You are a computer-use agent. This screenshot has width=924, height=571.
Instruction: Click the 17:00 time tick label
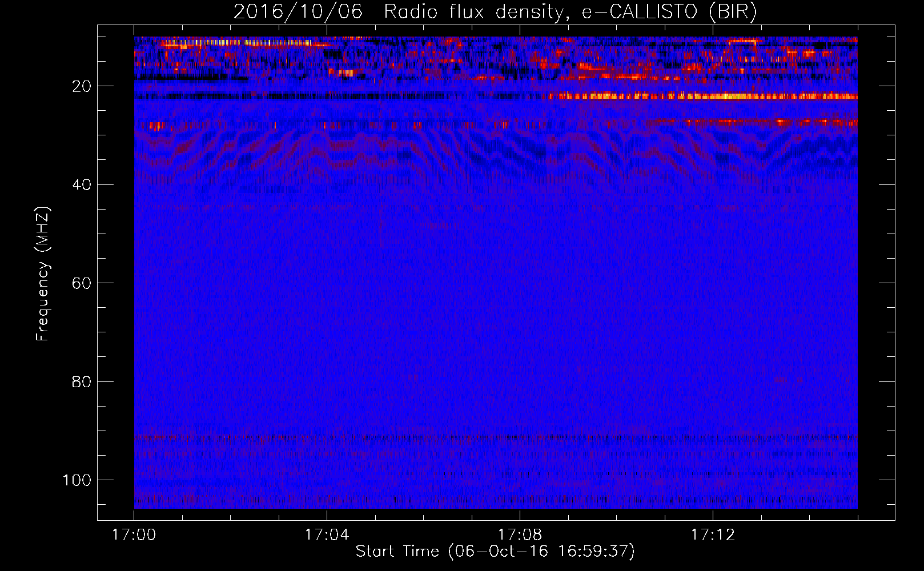pos(134,535)
